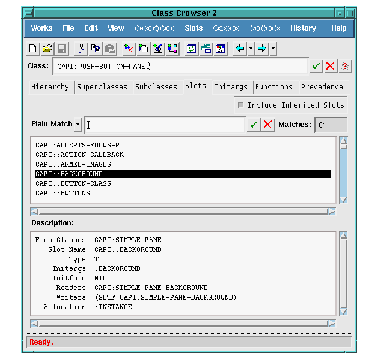Viewport: 379px width, 360px height.
Task: Open the History menu
Action: (x=303, y=28)
